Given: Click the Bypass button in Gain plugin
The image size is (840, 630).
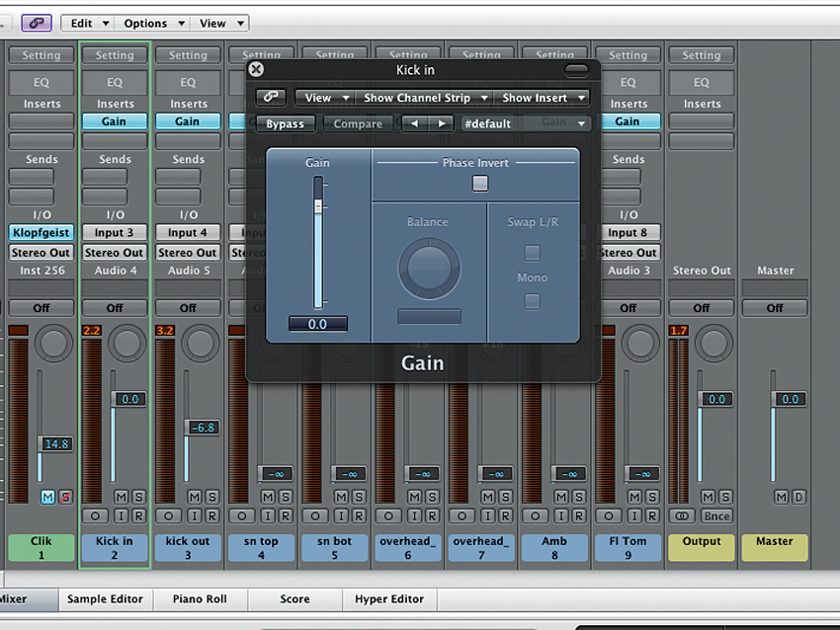Looking at the screenshot, I should point(285,123).
